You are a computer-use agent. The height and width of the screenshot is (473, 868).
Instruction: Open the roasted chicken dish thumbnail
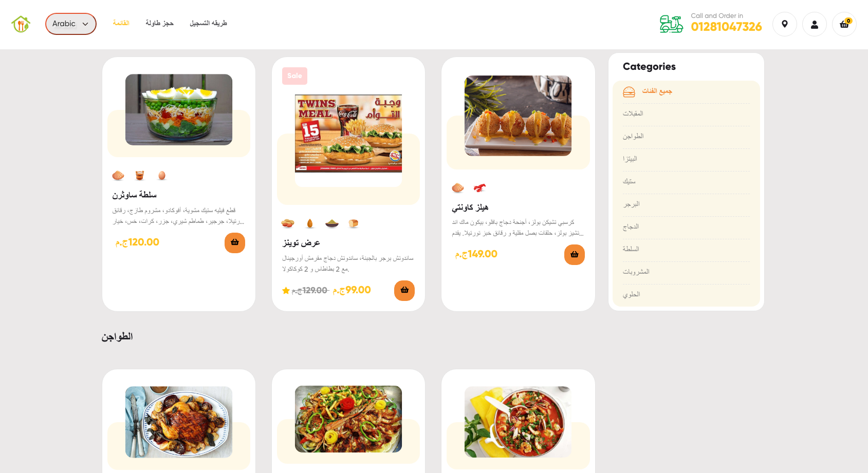click(x=179, y=422)
